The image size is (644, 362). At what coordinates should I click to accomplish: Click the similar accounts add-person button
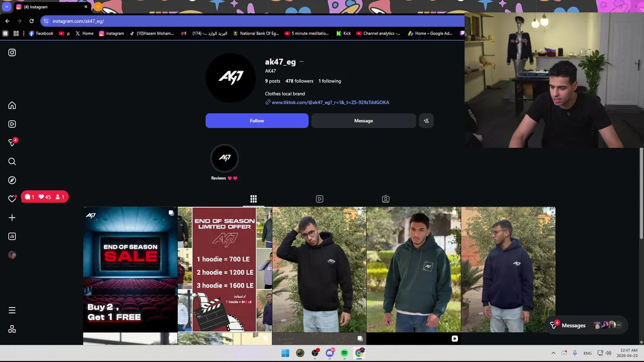coord(426,121)
